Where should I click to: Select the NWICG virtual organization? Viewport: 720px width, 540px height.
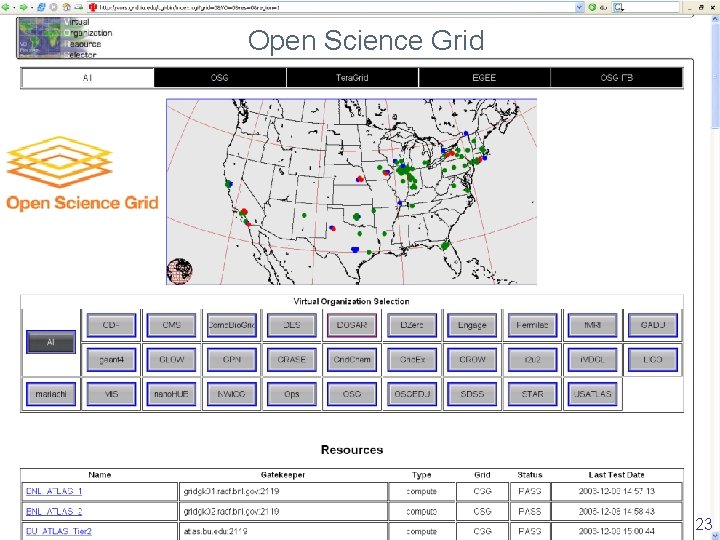point(231,394)
